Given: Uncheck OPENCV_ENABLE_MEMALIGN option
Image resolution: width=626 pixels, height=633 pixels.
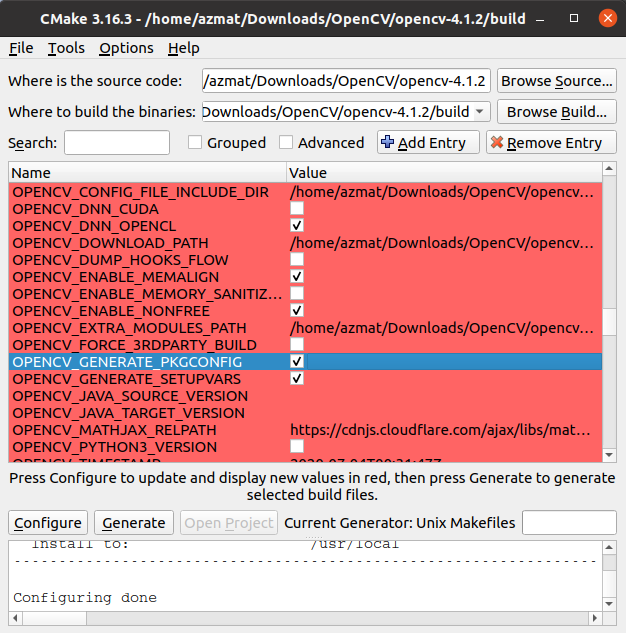Looking at the screenshot, I should (297, 277).
